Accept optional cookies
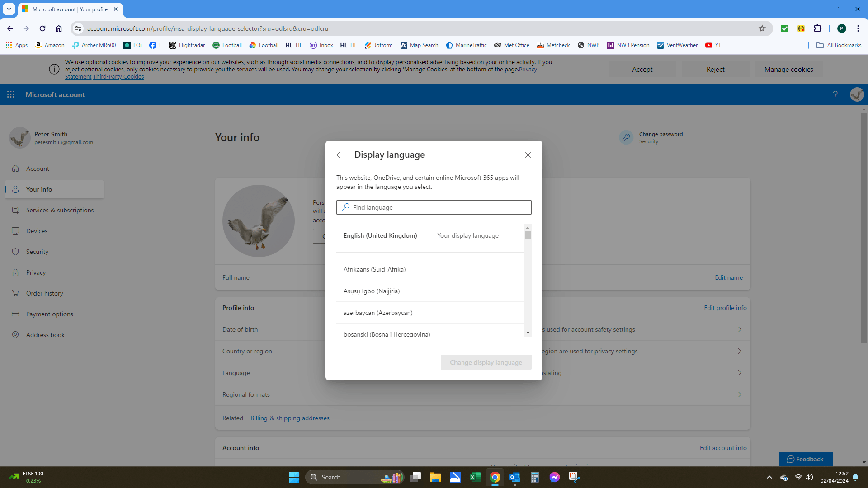The width and height of the screenshot is (868, 488). [x=642, y=69]
